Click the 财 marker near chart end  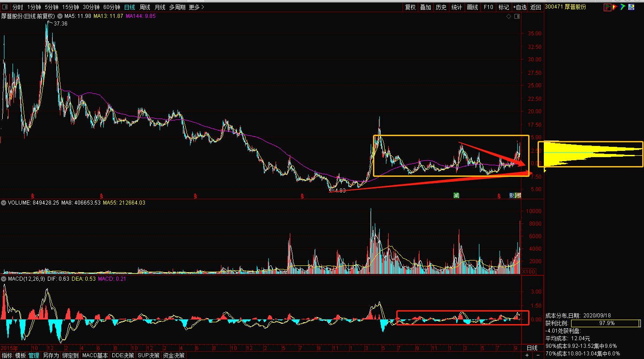click(x=513, y=196)
